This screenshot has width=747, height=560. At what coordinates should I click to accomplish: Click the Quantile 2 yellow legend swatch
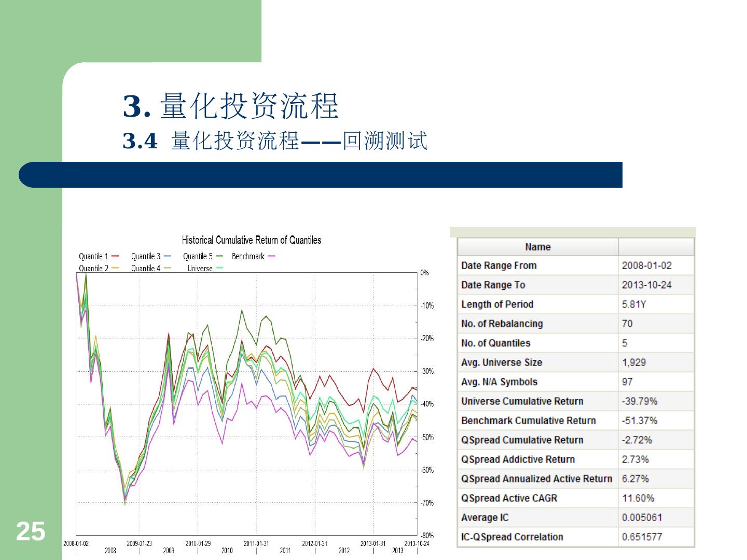coord(115,268)
